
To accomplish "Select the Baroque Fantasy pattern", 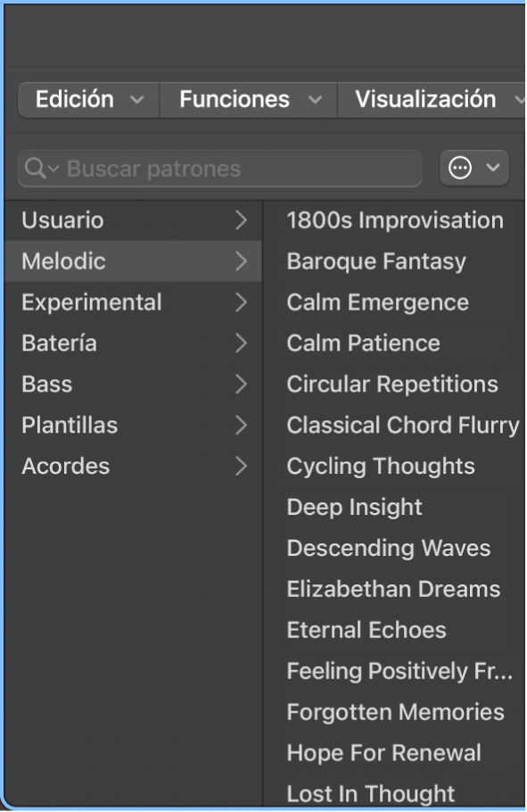I will (375, 261).
